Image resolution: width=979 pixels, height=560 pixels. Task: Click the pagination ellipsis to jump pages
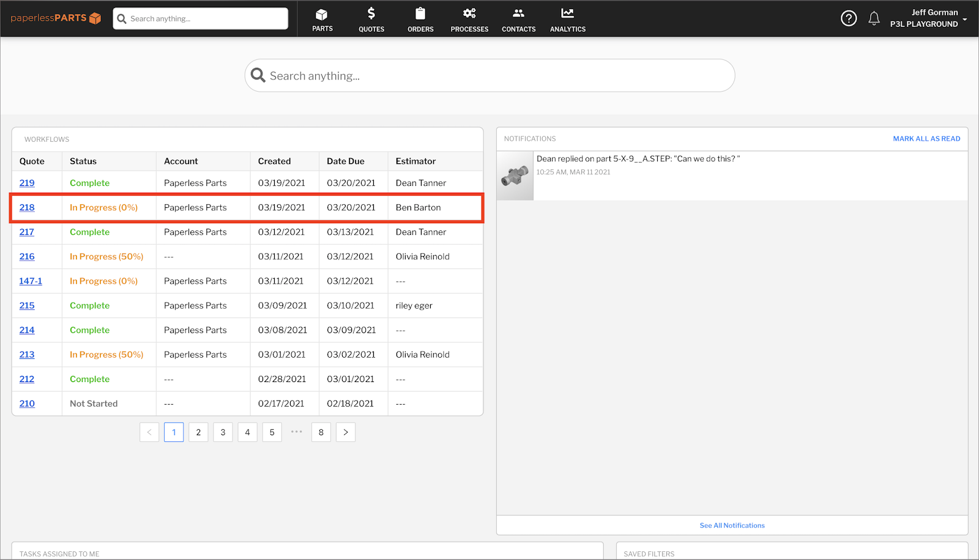pos(297,432)
